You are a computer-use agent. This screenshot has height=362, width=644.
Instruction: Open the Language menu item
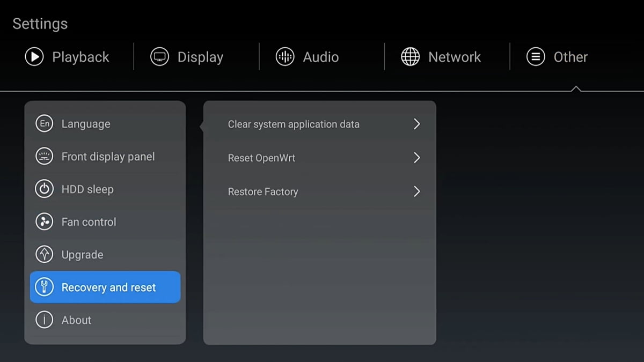(x=105, y=124)
